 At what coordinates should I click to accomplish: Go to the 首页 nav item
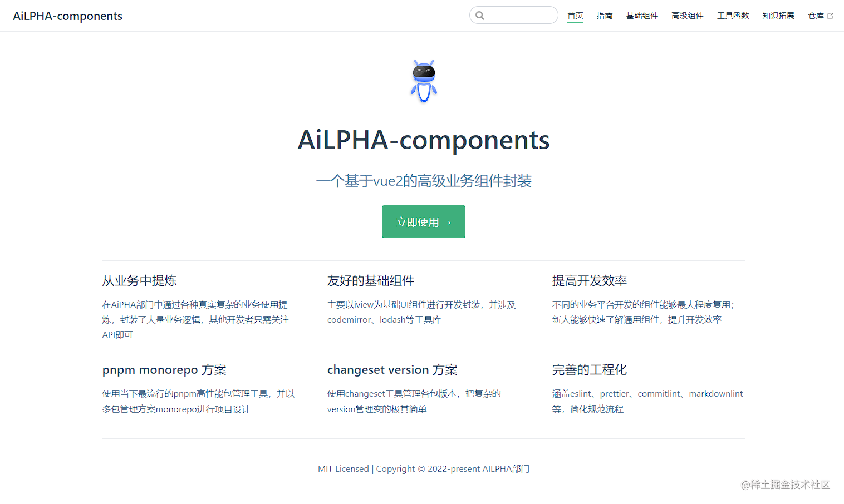(x=575, y=16)
